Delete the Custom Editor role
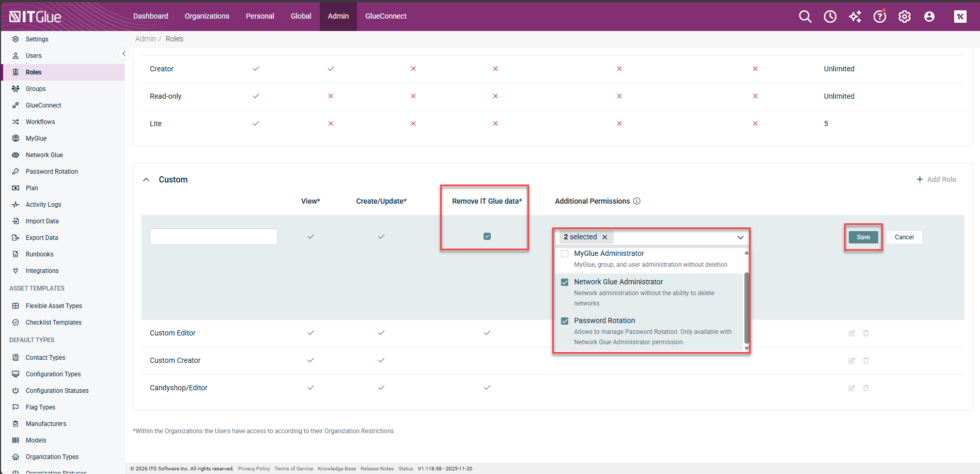 [866, 333]
